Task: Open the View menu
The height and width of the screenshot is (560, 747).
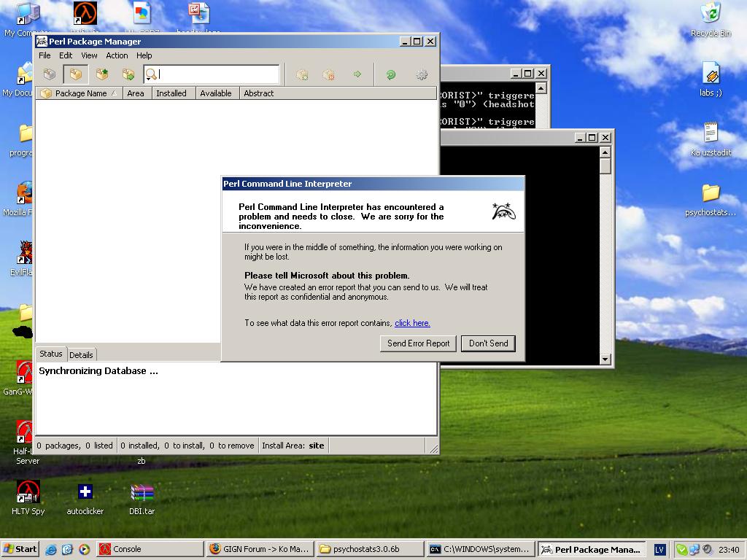Action: tap(89, 55)
